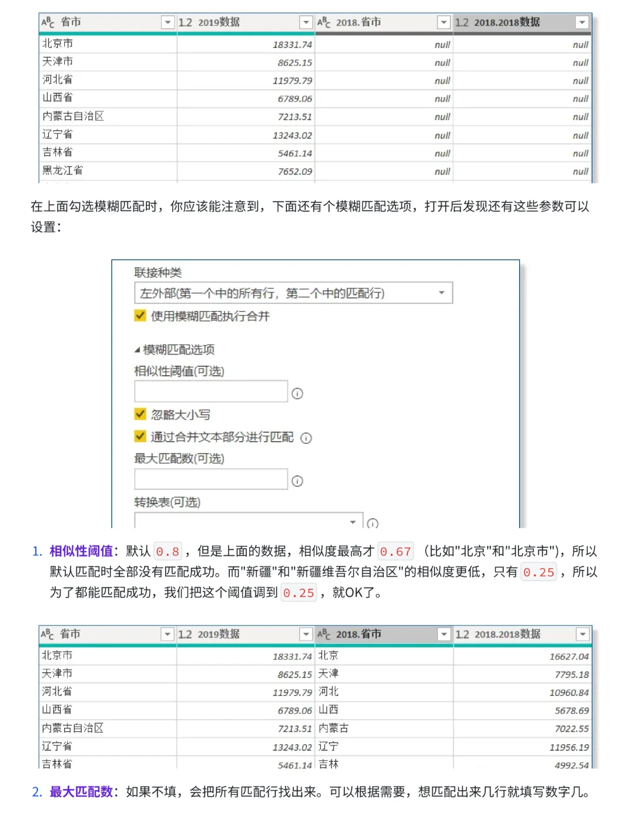Image resolution: width=630 pixels, height=840 pixels.
Task: Open filter dropdown for 省市 column in bottom table
Action: coord(167,635)
